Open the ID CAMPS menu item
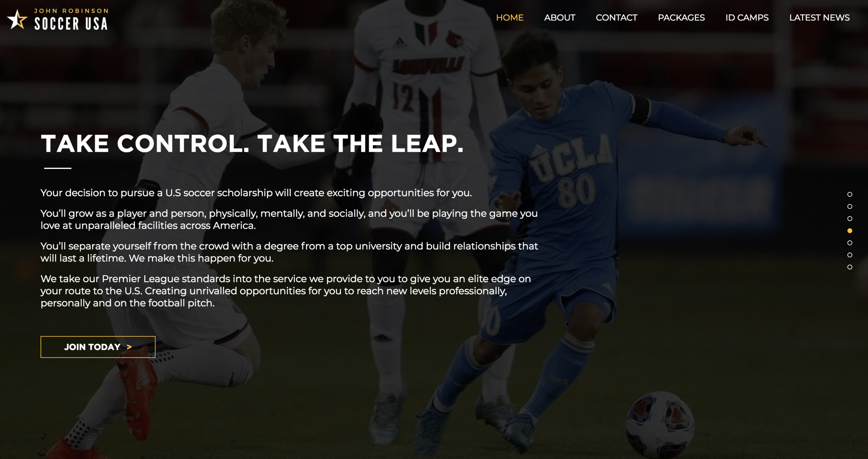This screenshot has width=868, height=459. click(747, 18)
